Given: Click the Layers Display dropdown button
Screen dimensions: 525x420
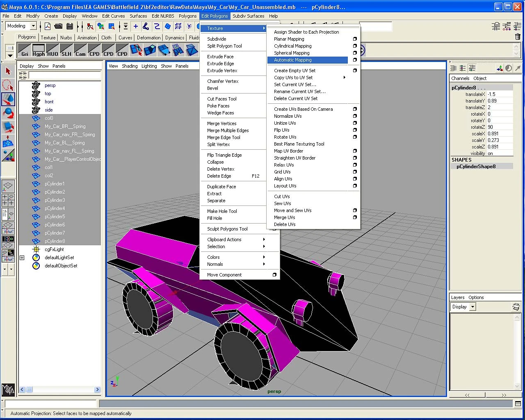Looking at the screenshot, I should pos(472,307).
